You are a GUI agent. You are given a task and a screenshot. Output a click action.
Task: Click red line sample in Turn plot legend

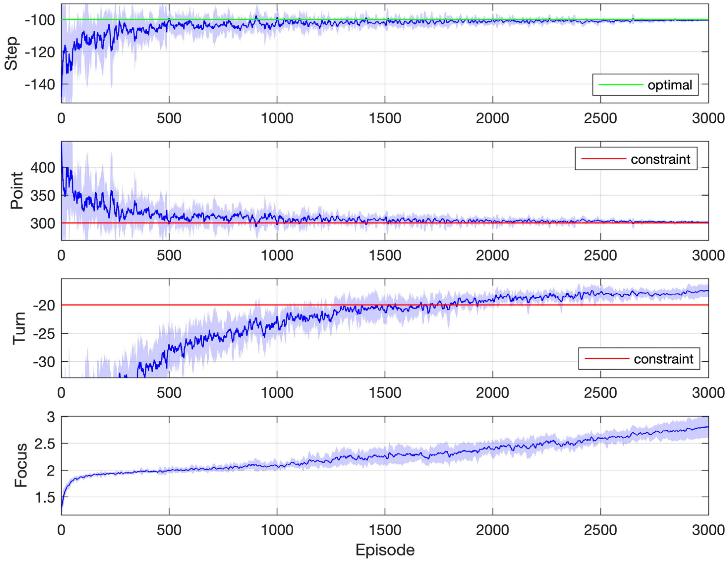point(607,359)
